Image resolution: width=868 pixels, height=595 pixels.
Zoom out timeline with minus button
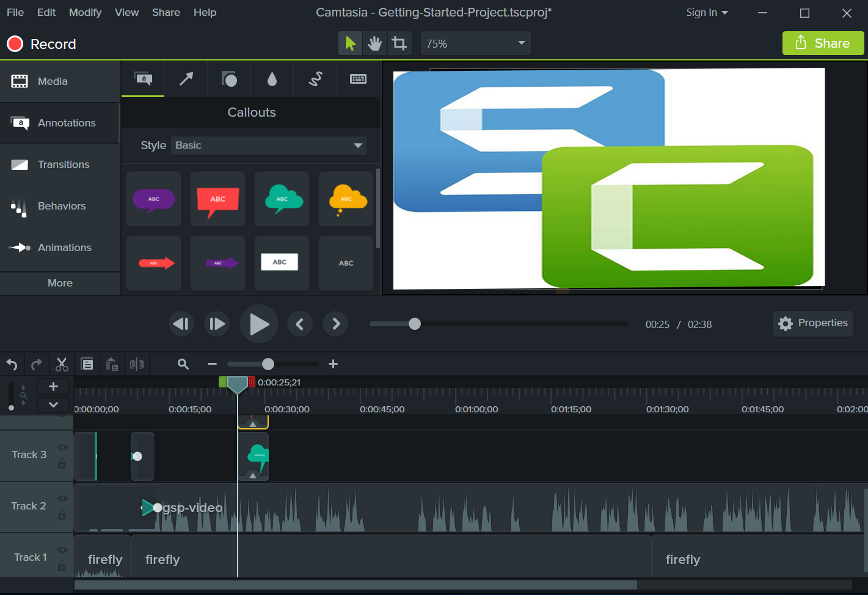212,364
